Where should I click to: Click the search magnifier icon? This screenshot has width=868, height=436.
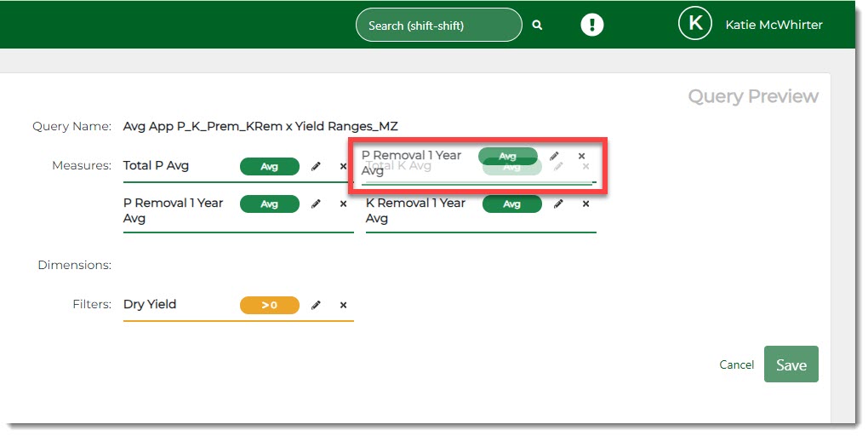click(537, 26)
